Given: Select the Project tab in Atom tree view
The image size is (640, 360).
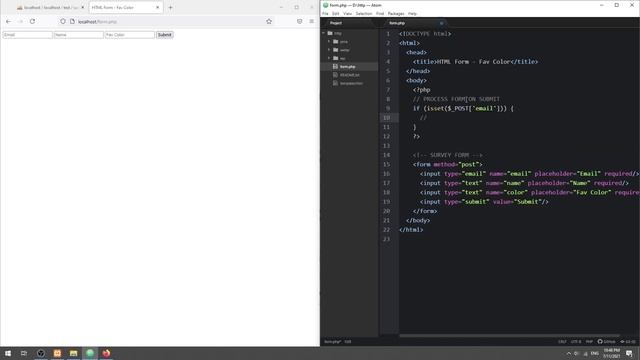Looking at the screenshot, I should (x=349, y=23).
